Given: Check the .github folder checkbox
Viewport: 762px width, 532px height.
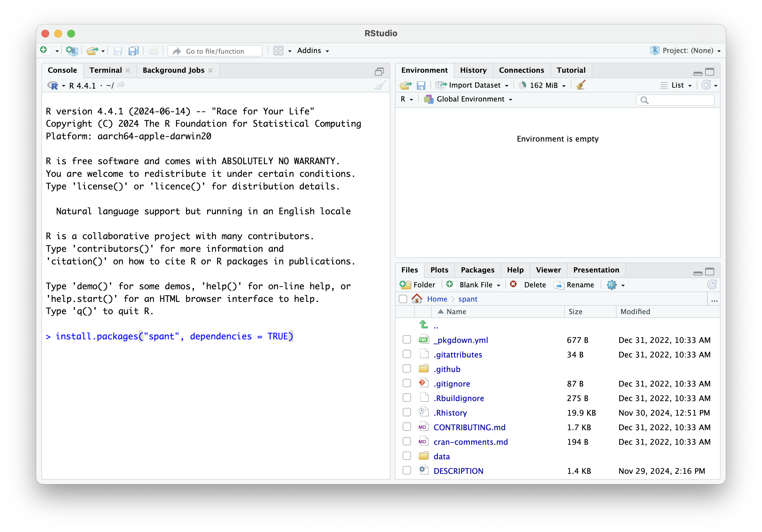Looking at the screenshot, I should tap(407, 369).
